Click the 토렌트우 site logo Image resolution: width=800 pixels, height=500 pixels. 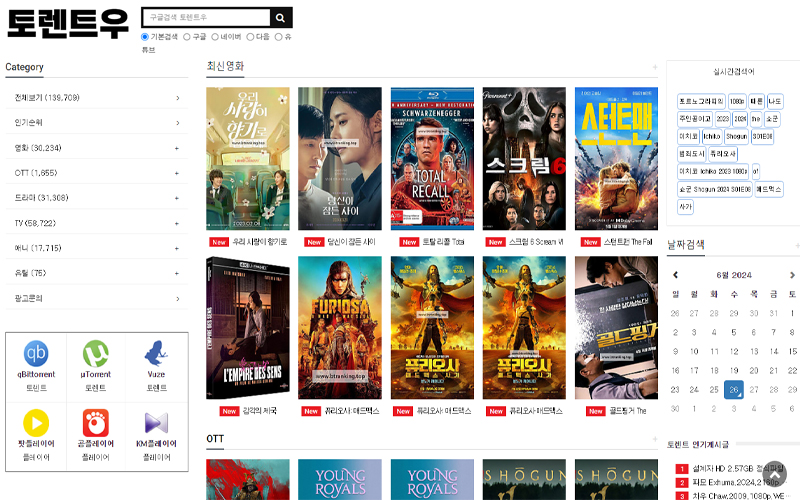pyautogui.click(x=67, y=23)
